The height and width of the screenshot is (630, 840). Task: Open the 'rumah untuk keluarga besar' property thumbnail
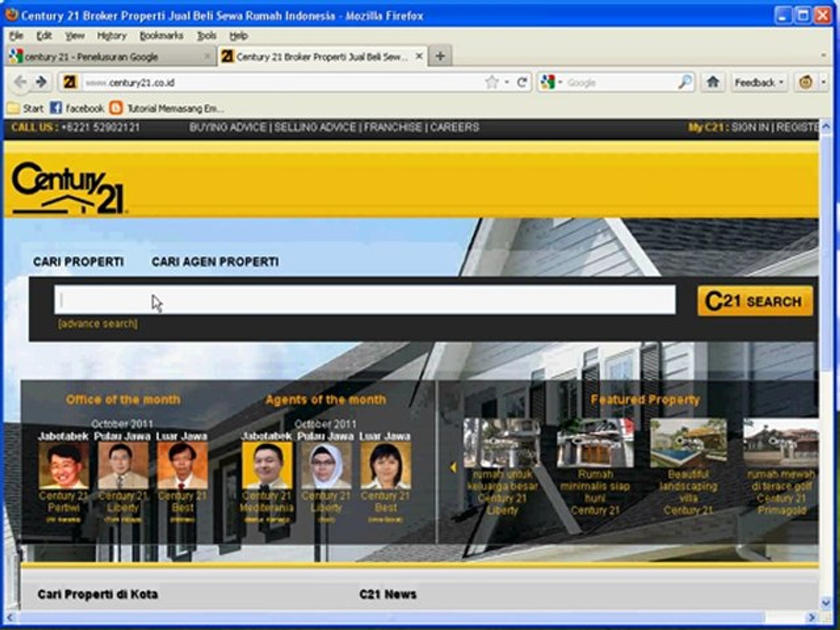pos(502,443)
